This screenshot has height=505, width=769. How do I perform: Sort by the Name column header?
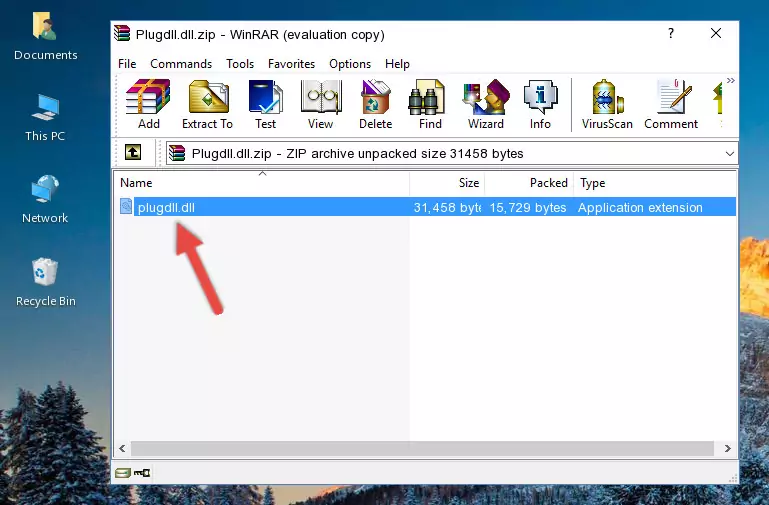coord(262,183)
